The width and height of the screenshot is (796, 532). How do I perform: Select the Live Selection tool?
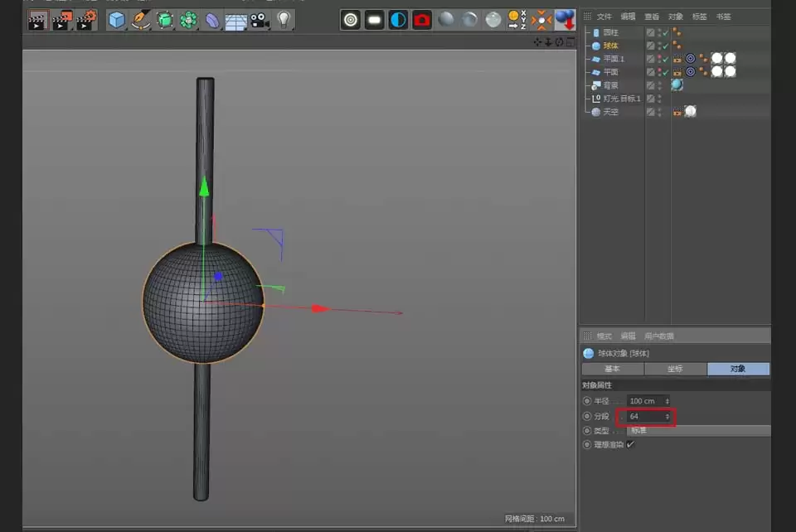pos(352,18)
